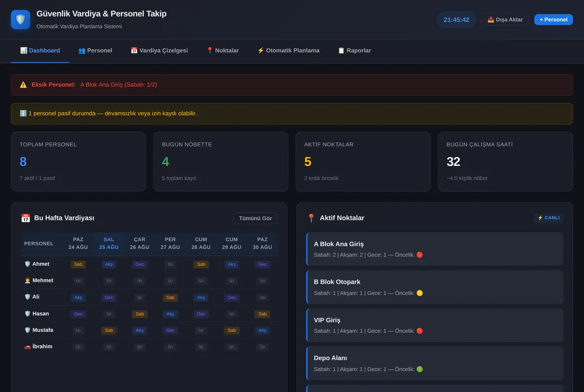The width and height of the screenshot is (584, 392).
Task: Click the warning icon in Eksik Personel alert
Action: (x=23, y=85)
